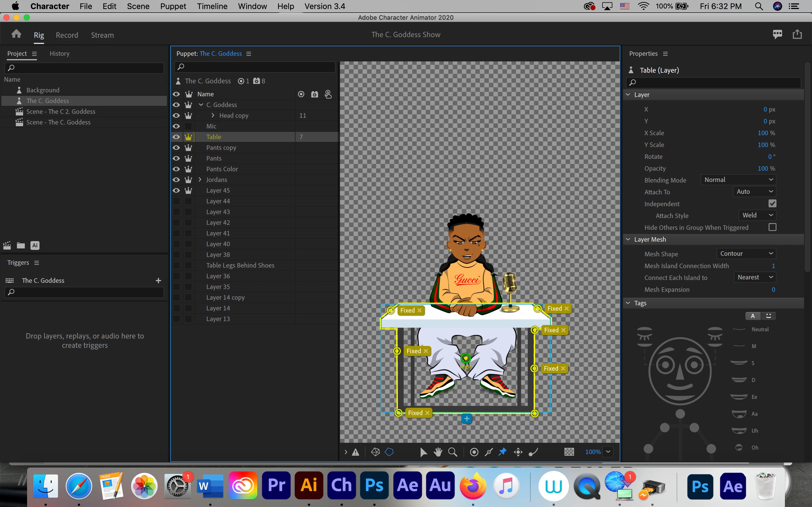Select the Stick tool icon
Screen dimensions: 812x507
(x=489, y=452)
